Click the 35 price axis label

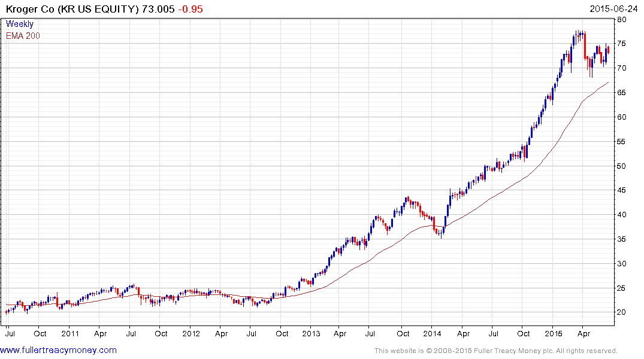622,239
